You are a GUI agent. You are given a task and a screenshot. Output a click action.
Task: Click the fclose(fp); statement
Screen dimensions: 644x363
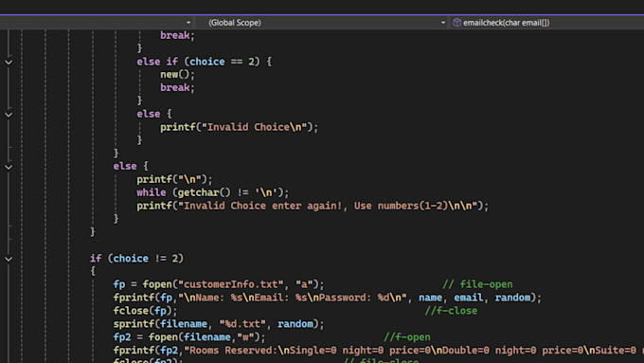pyautogui.click(x=146, y=310)
